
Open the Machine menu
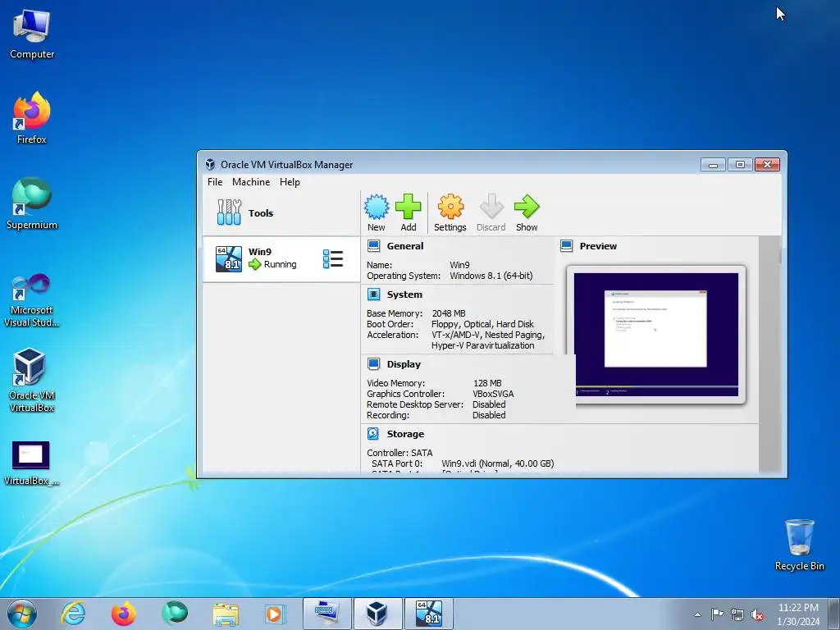point(251,181)
